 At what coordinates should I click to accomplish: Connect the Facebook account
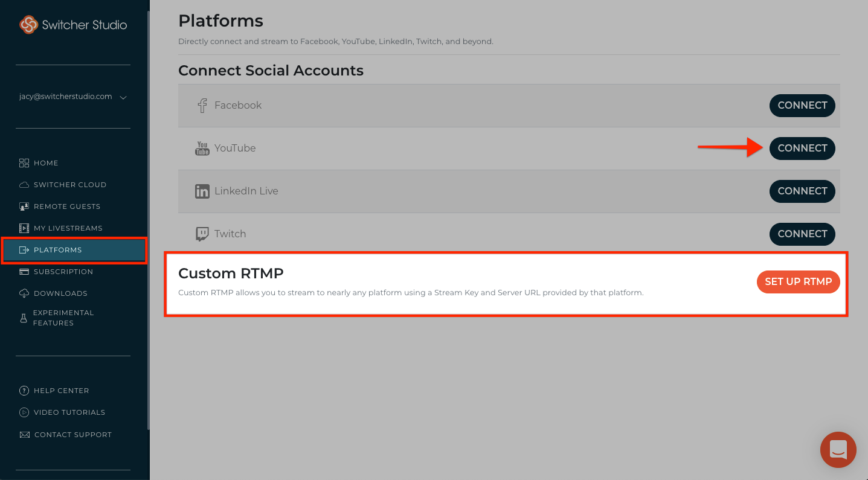pos(802,106)
